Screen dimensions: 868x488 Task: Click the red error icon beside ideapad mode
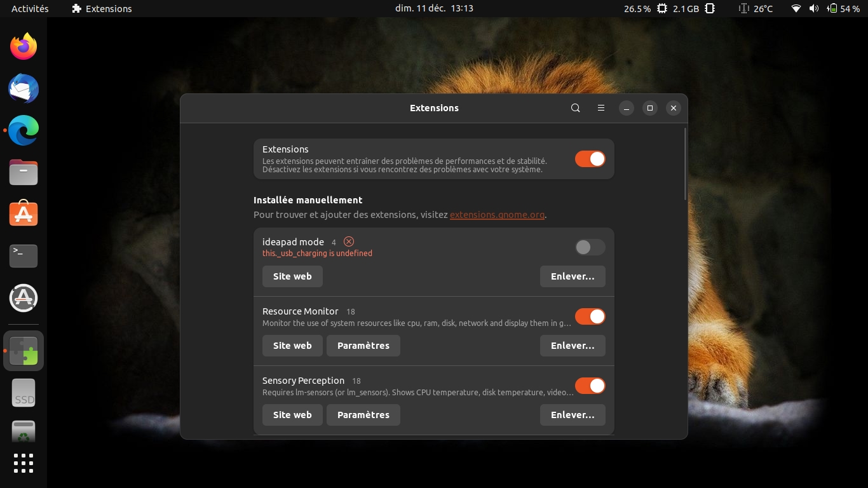[349, 241]
